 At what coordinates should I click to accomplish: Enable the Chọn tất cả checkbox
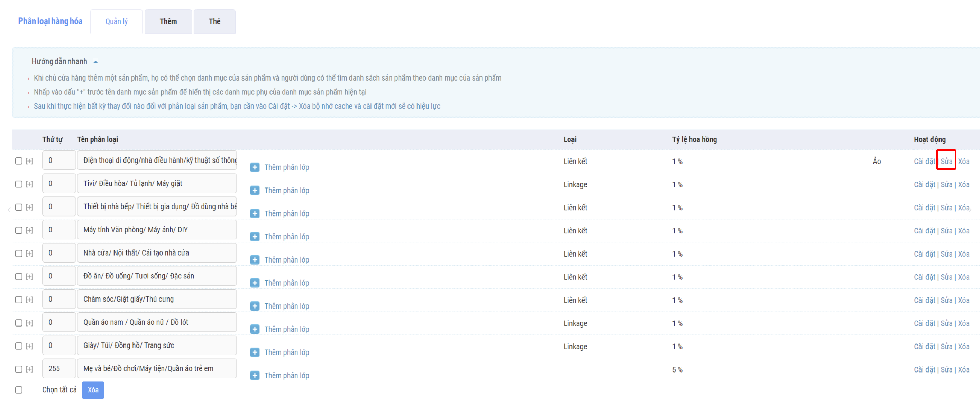[x=19, y=390]
